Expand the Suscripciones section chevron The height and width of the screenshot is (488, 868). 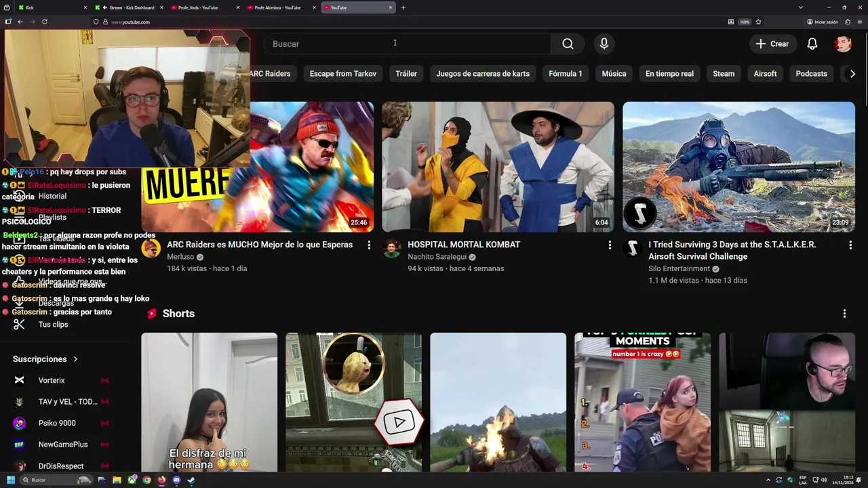75,359
